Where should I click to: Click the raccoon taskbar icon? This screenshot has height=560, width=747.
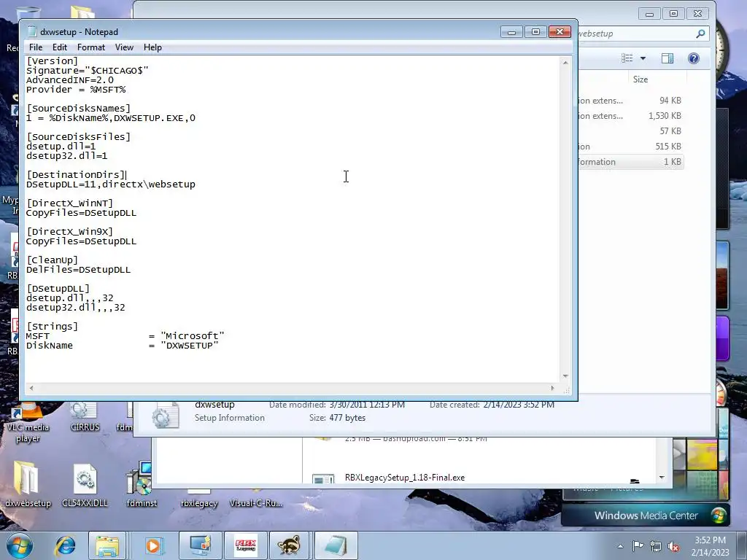click(x=290, y=545)
